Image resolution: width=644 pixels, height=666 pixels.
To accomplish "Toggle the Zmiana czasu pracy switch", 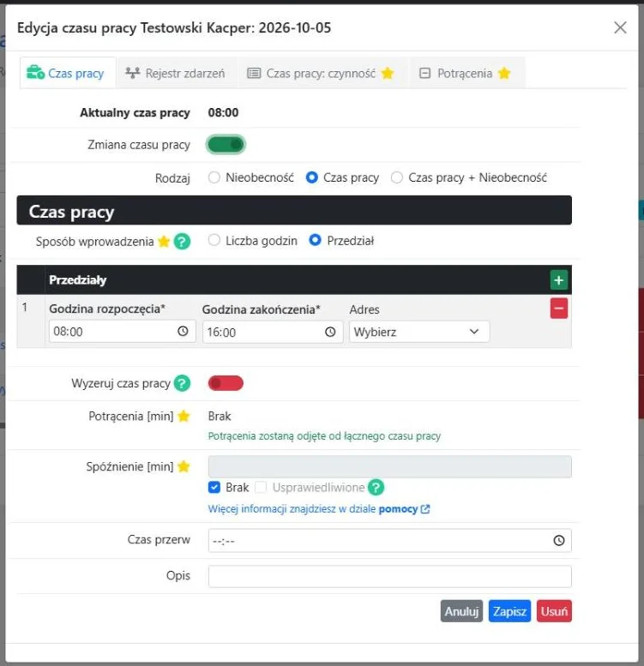I will click(226, 145).
